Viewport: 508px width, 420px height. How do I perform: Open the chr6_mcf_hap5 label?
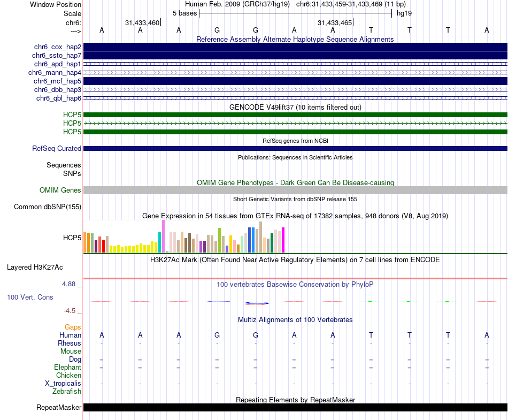click(57, 81)
